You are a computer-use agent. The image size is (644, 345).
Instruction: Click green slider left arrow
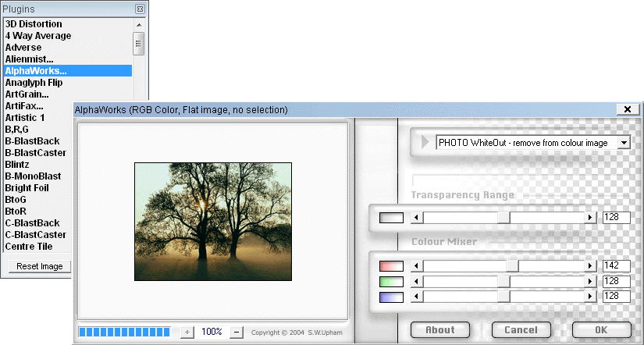click(x=417, y=282)
